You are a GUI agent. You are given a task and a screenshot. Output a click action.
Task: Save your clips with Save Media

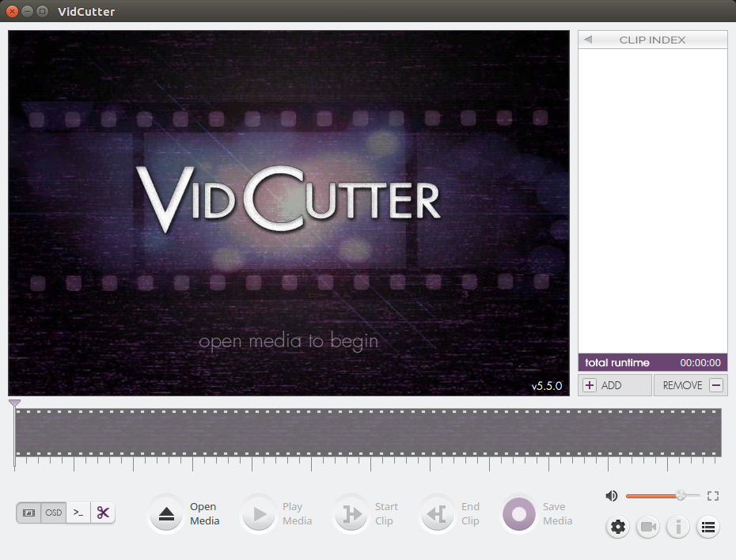[x=519, y=513]
